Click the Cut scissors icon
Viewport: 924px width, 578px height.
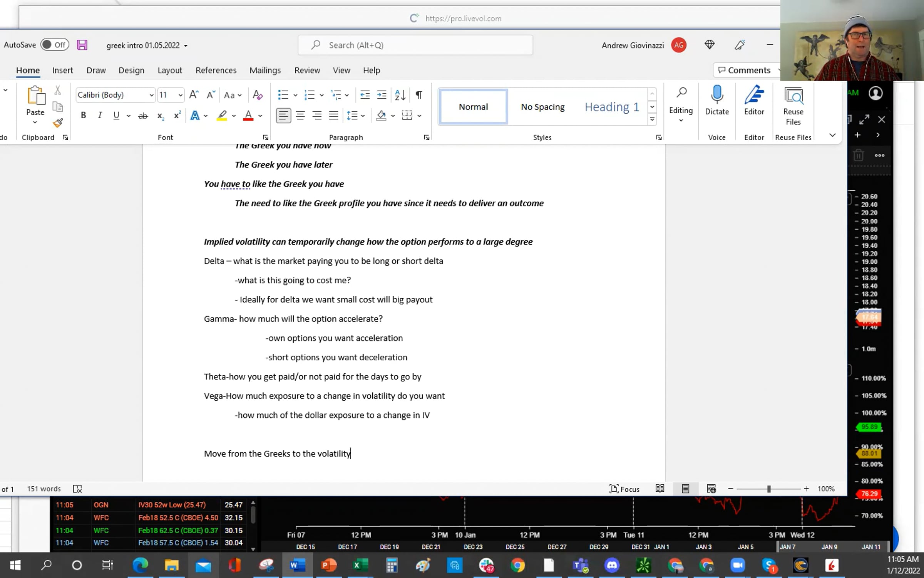58,91
